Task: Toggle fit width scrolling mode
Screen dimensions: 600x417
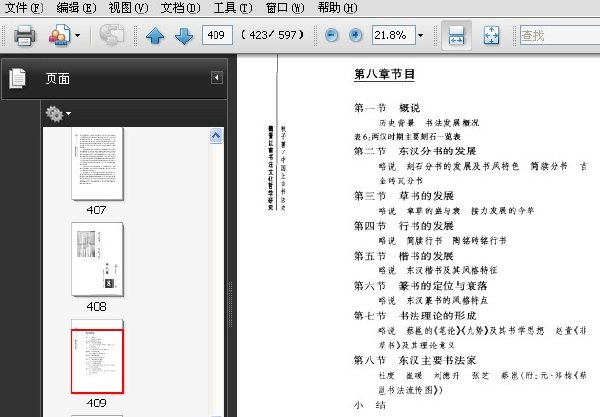Action: [456, 36]
